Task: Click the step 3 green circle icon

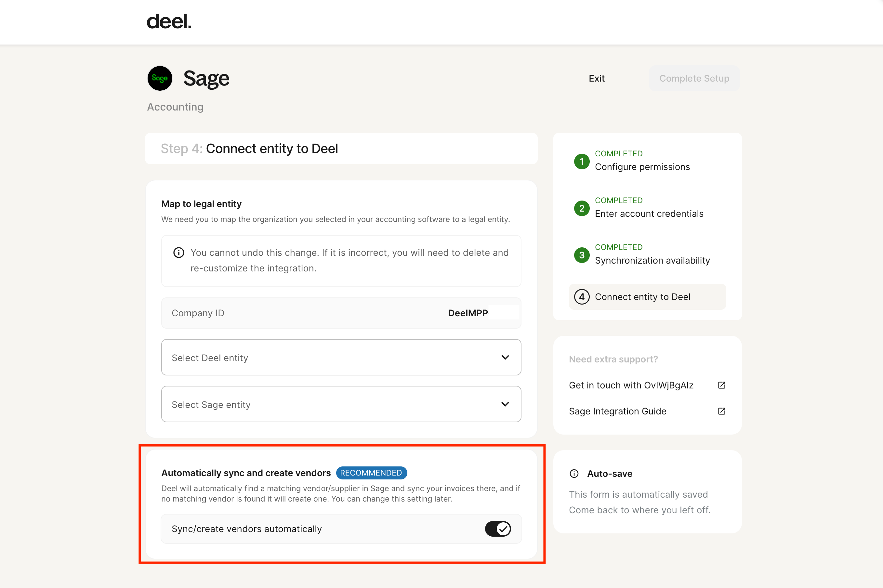Action: (582, 255)
